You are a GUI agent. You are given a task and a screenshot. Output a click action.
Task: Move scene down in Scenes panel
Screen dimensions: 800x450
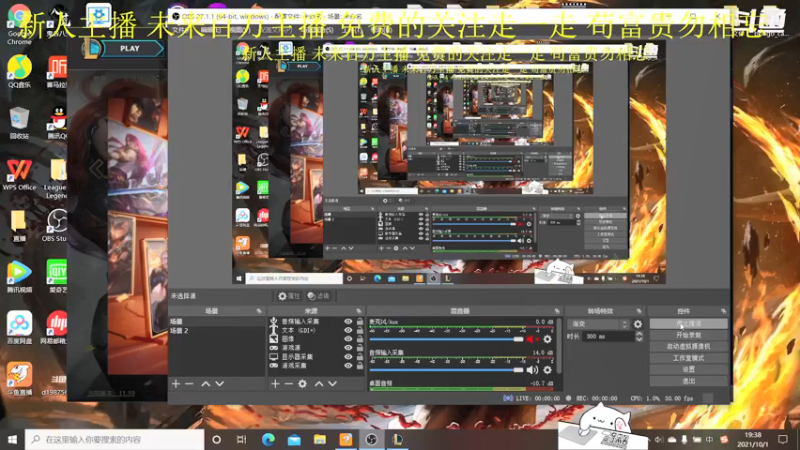tap(219, 384)
